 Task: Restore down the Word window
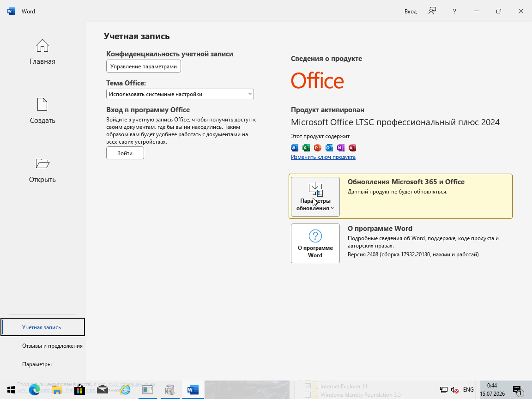[x=498, y=11]
